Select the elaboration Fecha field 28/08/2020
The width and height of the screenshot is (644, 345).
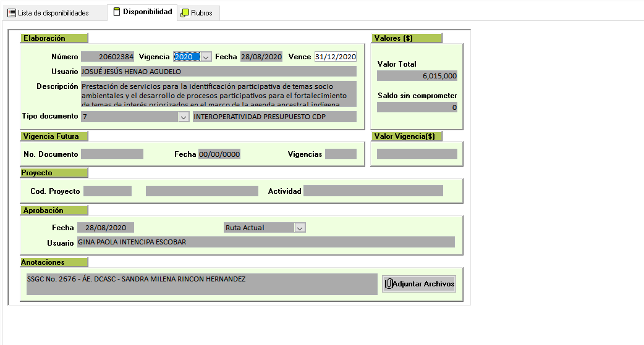pyautogui.click(x=261, y=57)
